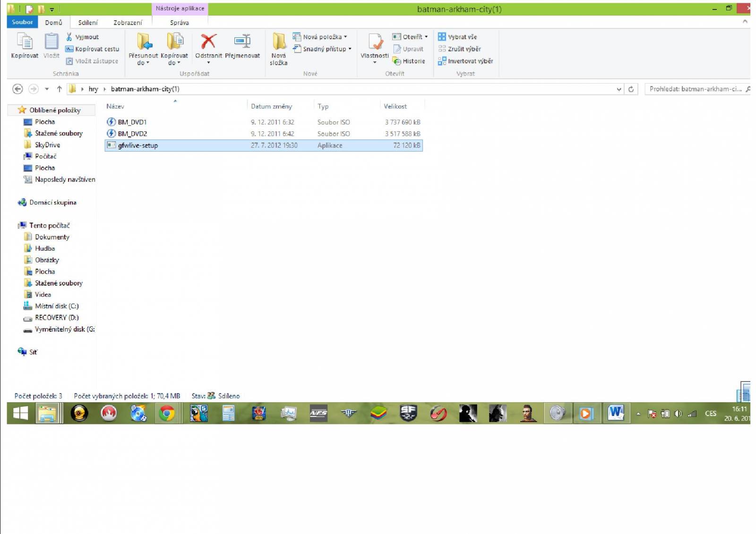This screenshot has width=756, height=534.
Task: Select the BM_DVD1 ISO file
Action: click(264, 122)
